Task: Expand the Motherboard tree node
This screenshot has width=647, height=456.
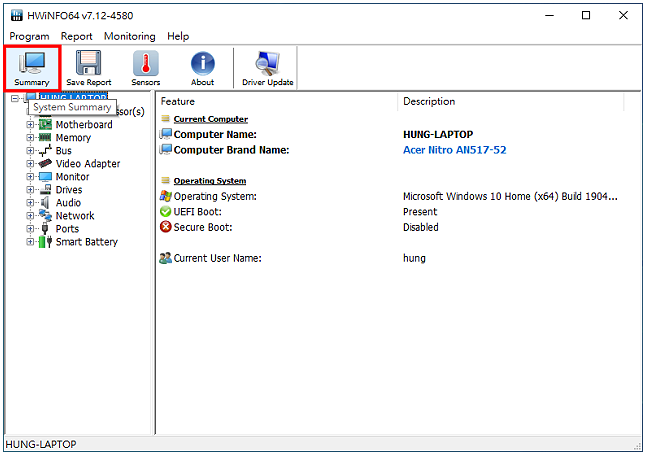Action: (30, 124)
